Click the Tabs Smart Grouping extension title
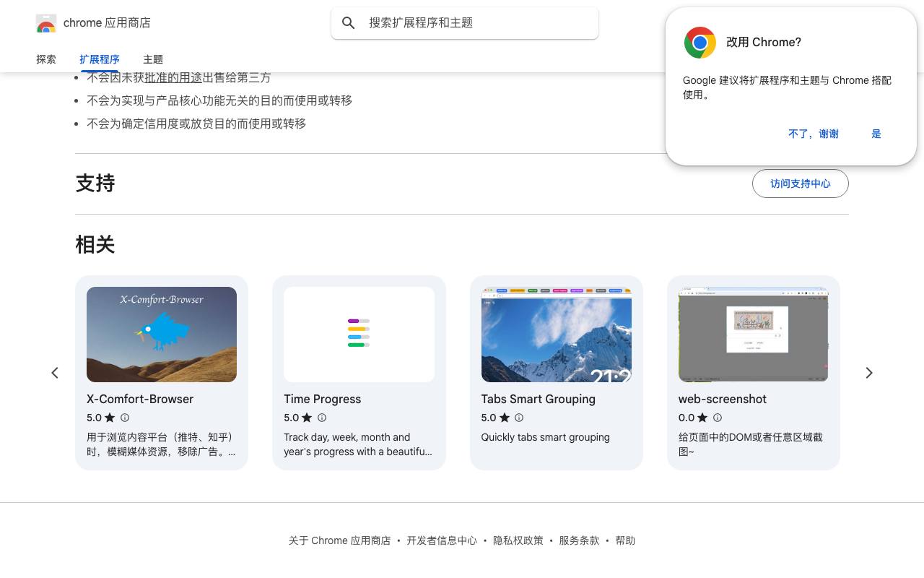 539,399
